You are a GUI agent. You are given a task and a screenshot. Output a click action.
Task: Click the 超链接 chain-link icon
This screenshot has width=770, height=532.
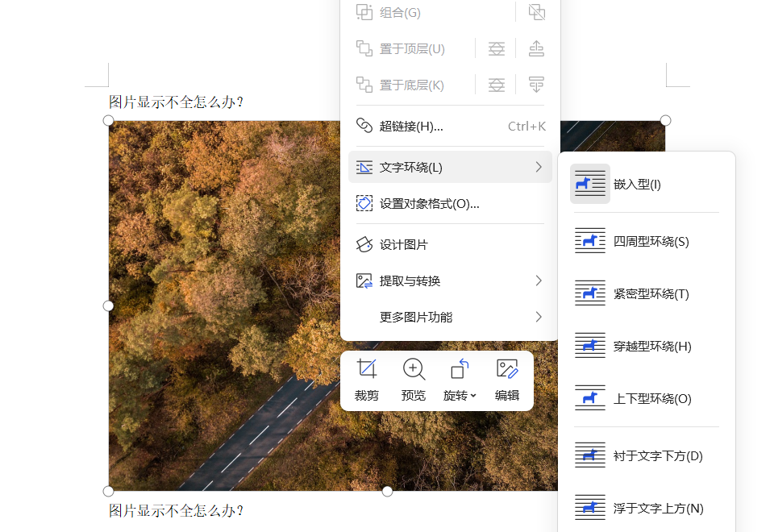coord(364,126)
